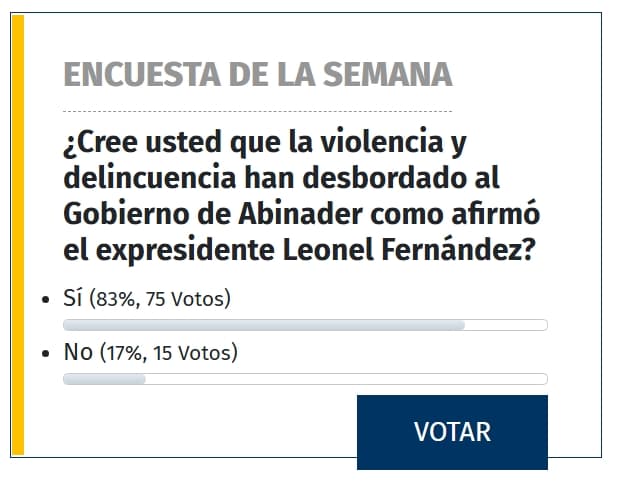Click the bullet beside the Sí option
This screenshot has width=626, height=487.
click(46, 299)
